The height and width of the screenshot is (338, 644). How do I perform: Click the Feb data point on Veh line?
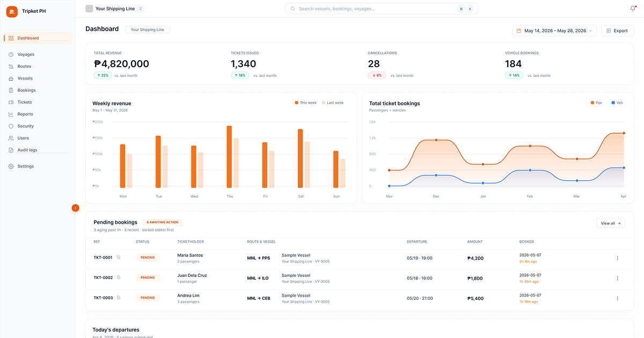coord(530,170)
